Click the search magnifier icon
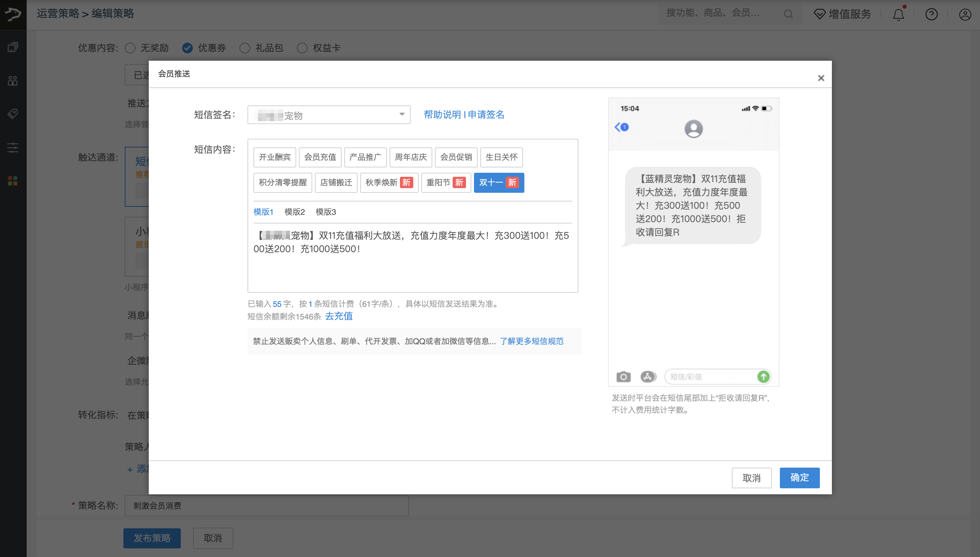 pos(788,14)
